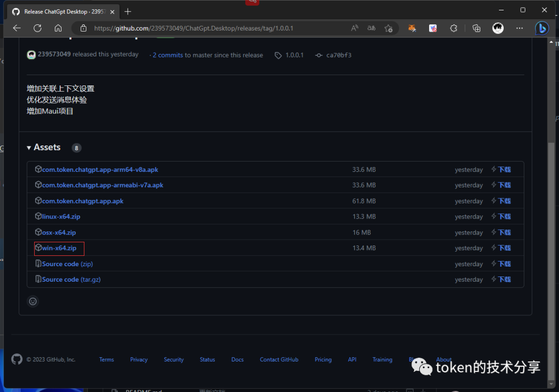Open the 2 commits link
This screenshot has height=392, width=559.
(168, 55)
